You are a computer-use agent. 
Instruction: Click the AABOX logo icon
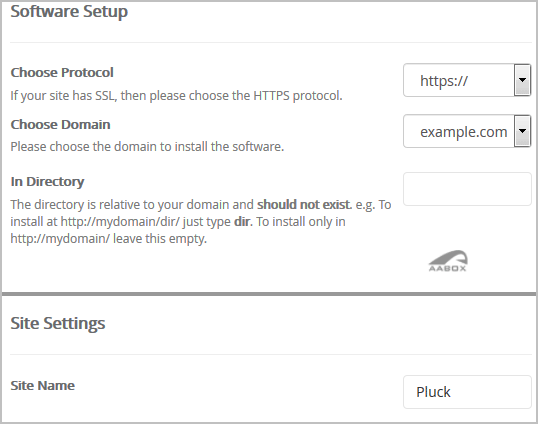pyautogui.click(x=448, y=261)
